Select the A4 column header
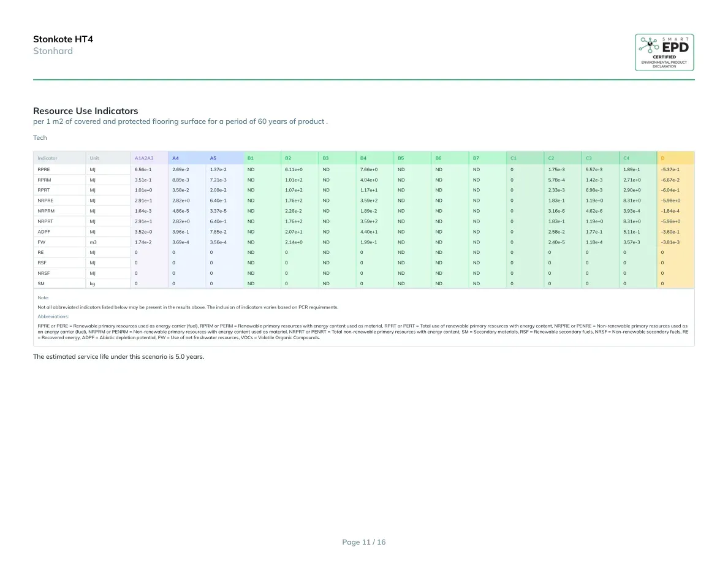Screen dimensions: 728x563 (x=175, y=158)
